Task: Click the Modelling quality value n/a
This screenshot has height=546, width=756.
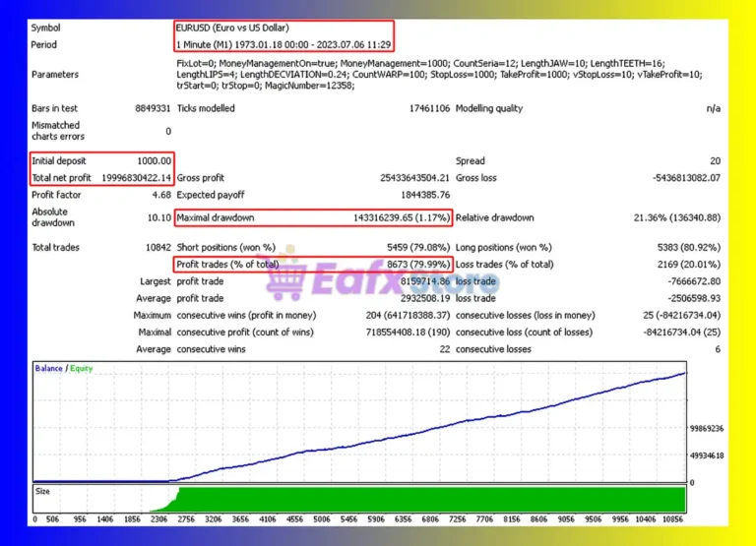Action: click(713, 108)
